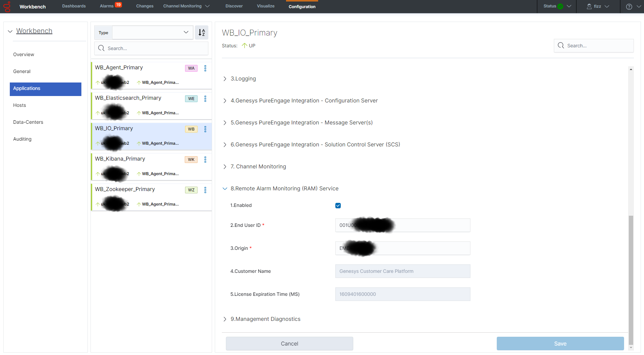Screen dimensions: 644x355
Task: Click the WK type badge
Action: 191,160
